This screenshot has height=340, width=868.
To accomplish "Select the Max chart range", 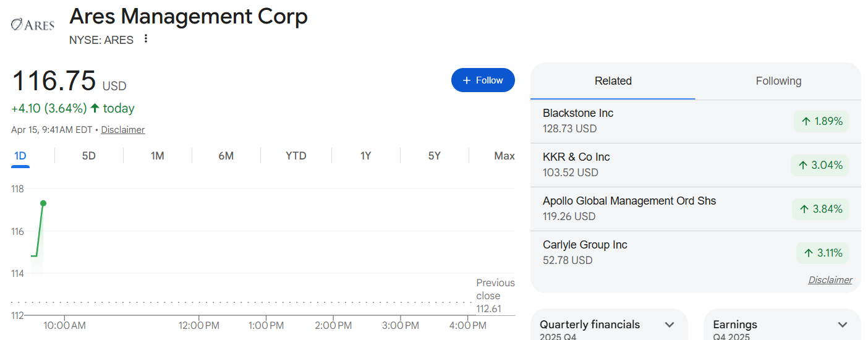I will point(504,156).
